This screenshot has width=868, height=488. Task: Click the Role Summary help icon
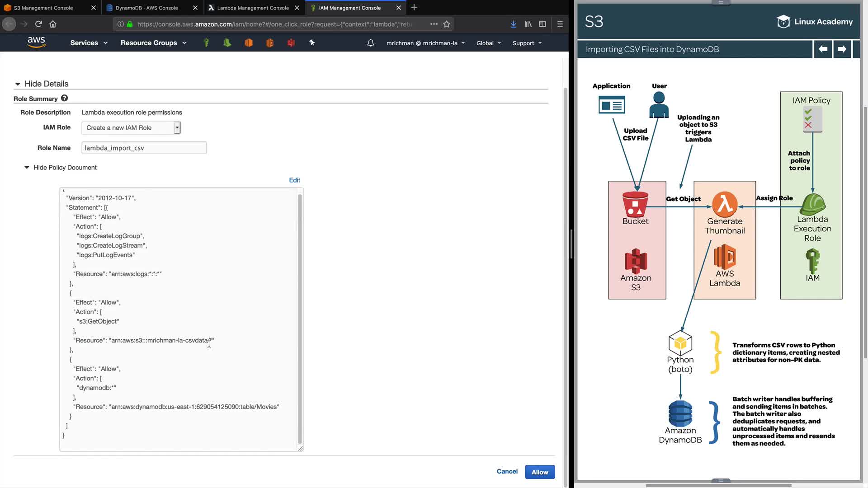[x=64, y=98]
